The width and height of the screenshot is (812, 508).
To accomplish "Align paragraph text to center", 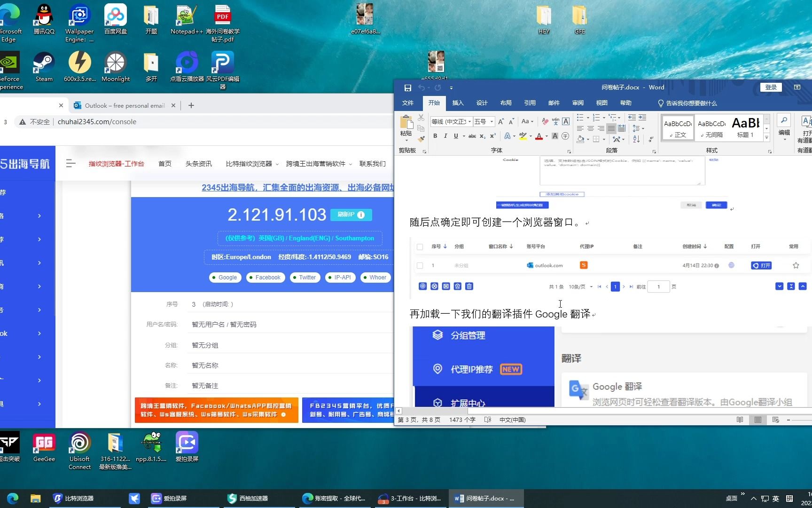I will click(591, 128).
